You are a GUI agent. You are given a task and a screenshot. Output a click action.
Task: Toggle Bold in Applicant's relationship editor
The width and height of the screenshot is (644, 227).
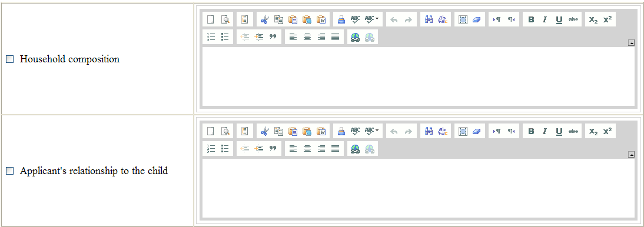pos(531,131)
